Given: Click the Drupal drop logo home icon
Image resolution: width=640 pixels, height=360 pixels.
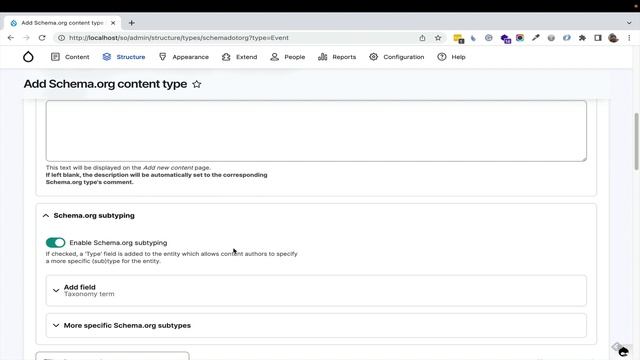Looking at the screenshot, I should pos(28,57).
